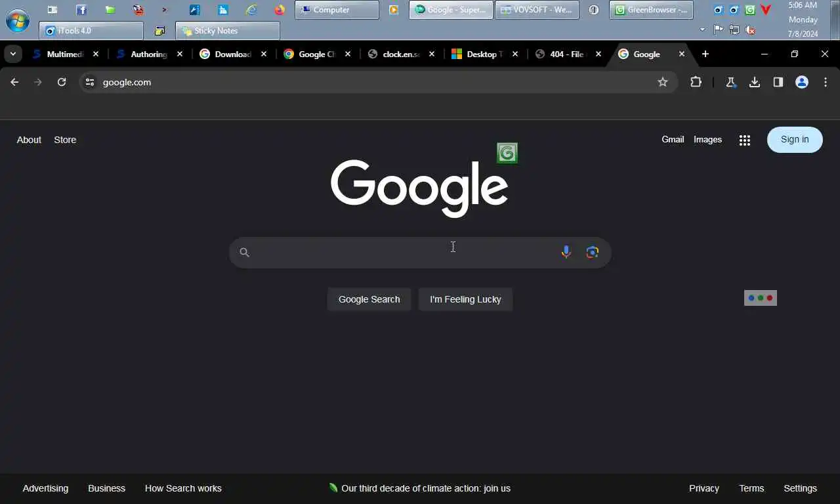
Task: Toggle the Chrome side panel
Action: click(778, 82)
